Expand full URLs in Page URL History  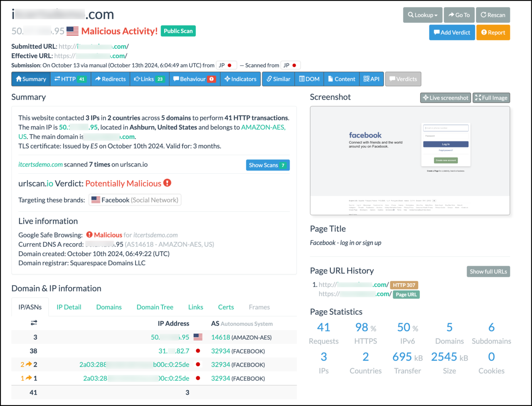point(488,271)
